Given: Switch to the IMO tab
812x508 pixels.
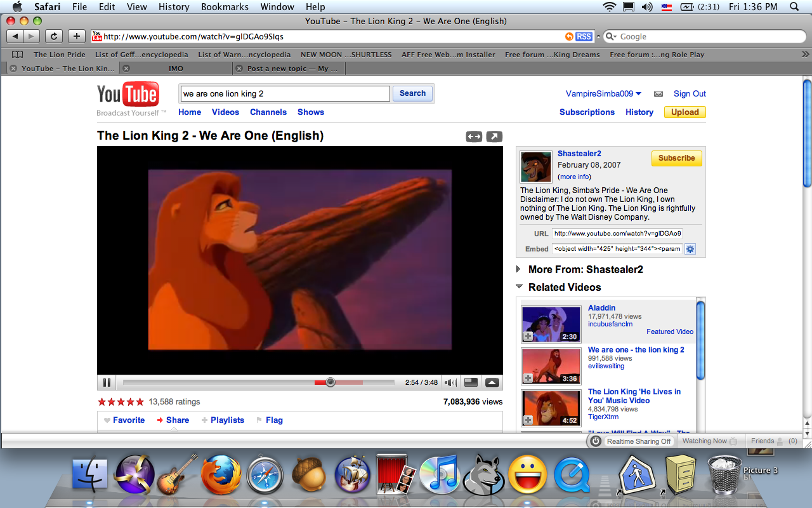Looking at the screenshot, I should click(176, 69).
